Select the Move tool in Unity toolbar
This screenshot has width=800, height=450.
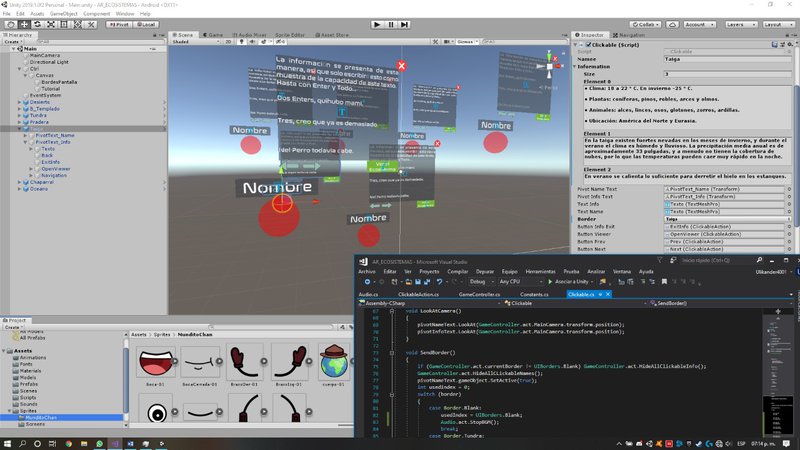(23, 23)
